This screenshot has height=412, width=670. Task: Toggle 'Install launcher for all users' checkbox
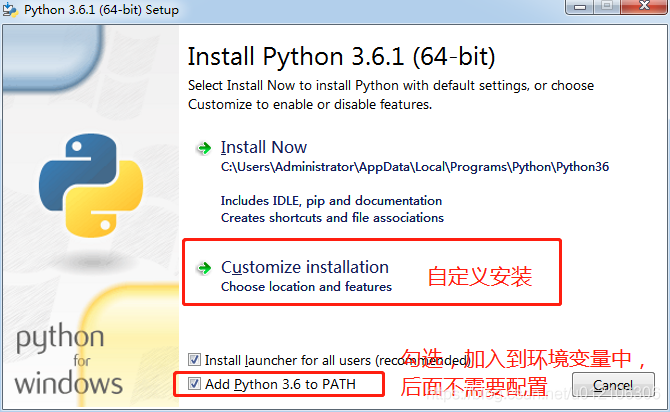click(x=194, y=360)
